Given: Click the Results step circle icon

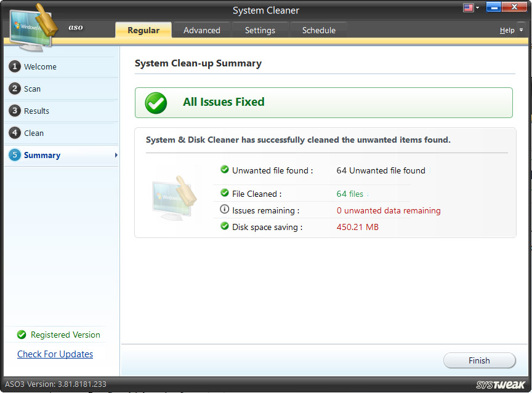Looking at the screenshot, I should tap(14, 111).
